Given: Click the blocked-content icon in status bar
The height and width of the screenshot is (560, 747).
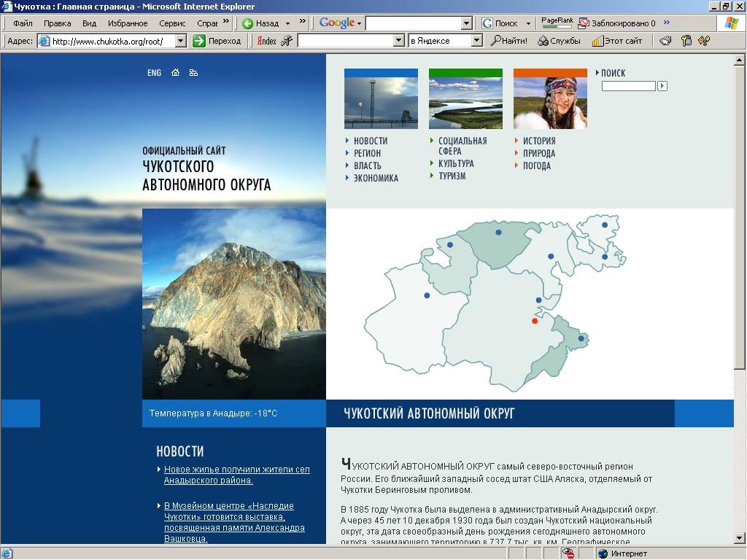Looking at the screenshot, I should (568, 553).
